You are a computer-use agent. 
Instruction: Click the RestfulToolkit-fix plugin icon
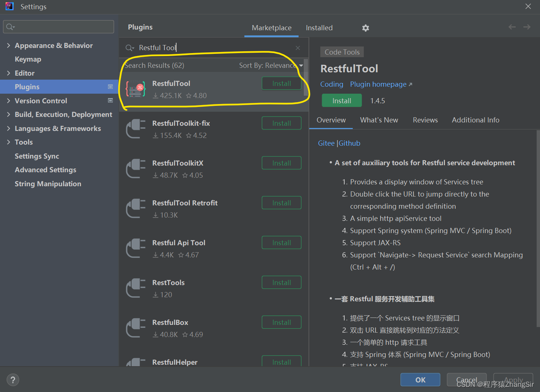[x=135, y=129]
